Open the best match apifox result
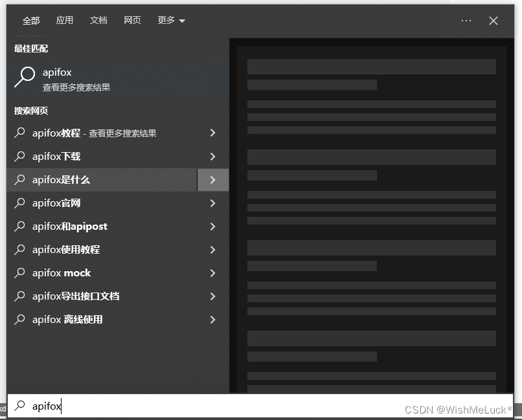 (x=118, y=80)
